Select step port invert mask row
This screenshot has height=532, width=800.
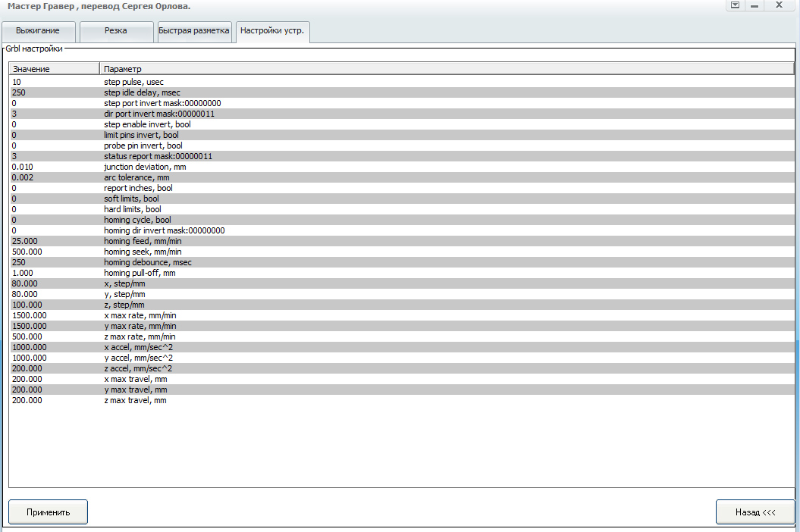402,103
